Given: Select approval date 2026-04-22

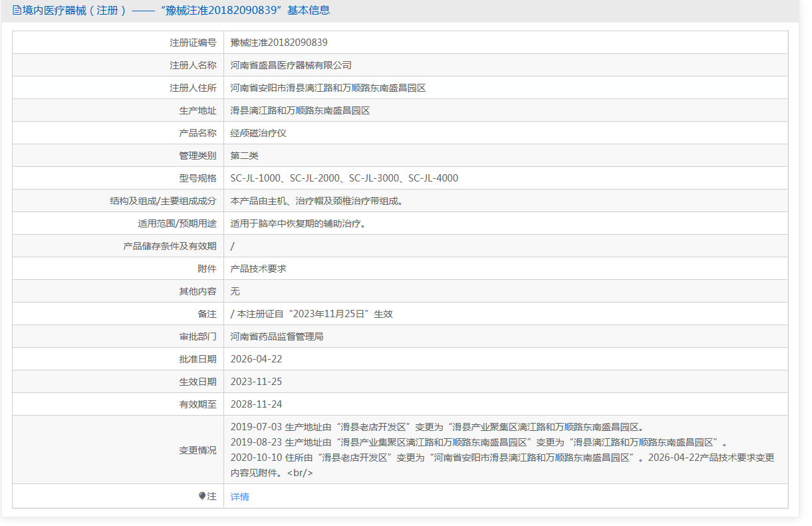Looking at the screenshot, I should [257, 359].
